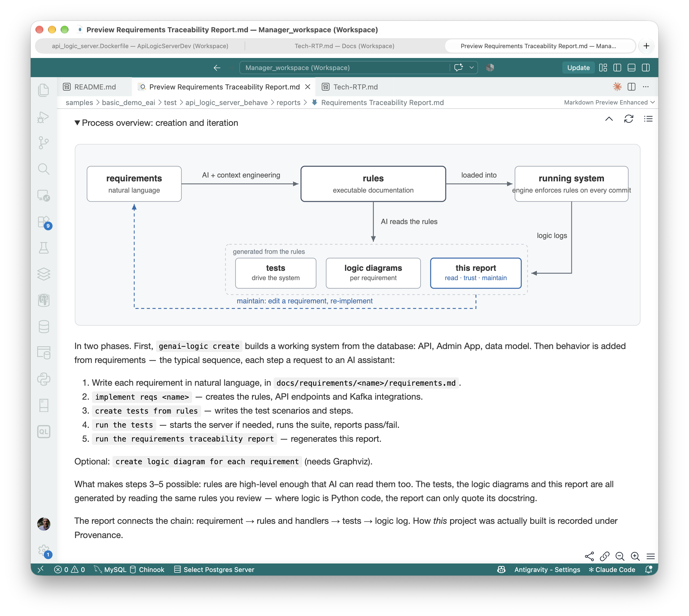Open Markdown Preview Enhanced dropdown
The width and height of the screenshot is (689, 616).
(x=609, y=102)
